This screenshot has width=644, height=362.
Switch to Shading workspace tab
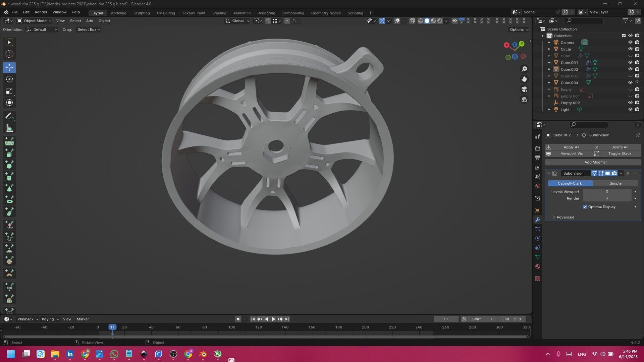coord(219,13)
